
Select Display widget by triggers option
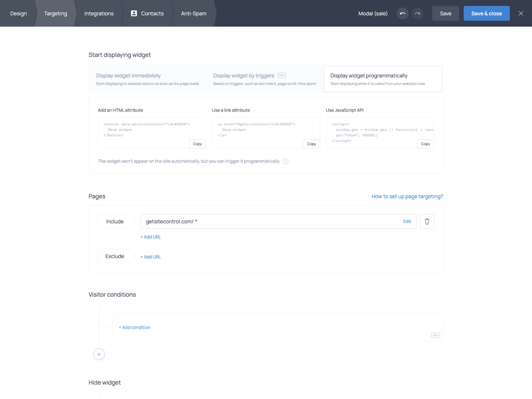click(265, 79)
